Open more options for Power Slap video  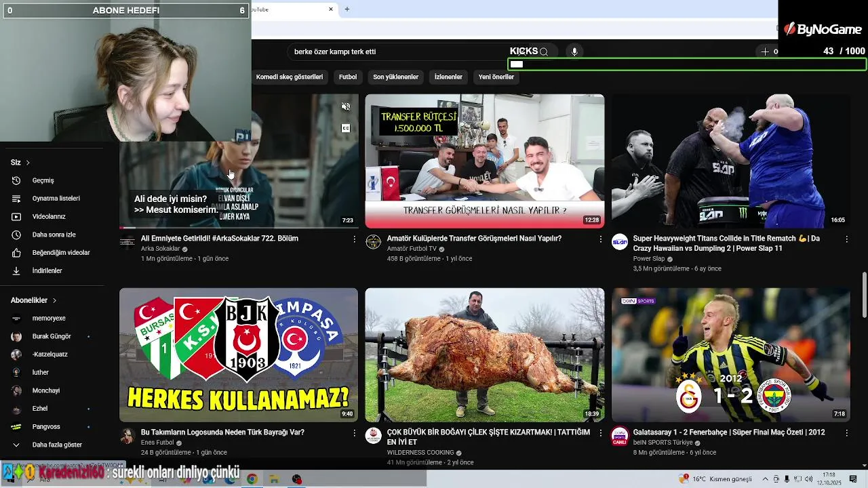tap(847, 239)
